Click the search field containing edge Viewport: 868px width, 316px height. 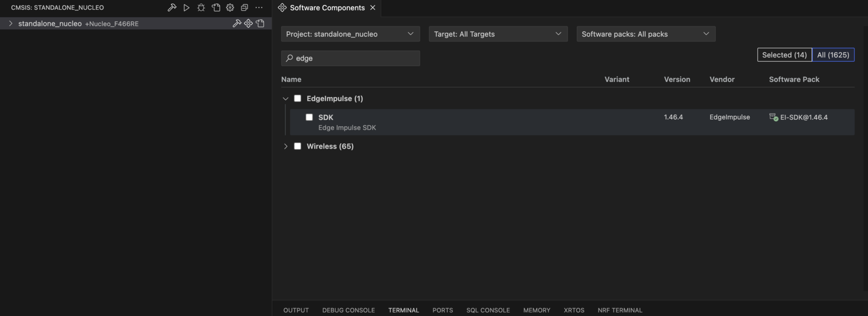(x=350, y=58)
